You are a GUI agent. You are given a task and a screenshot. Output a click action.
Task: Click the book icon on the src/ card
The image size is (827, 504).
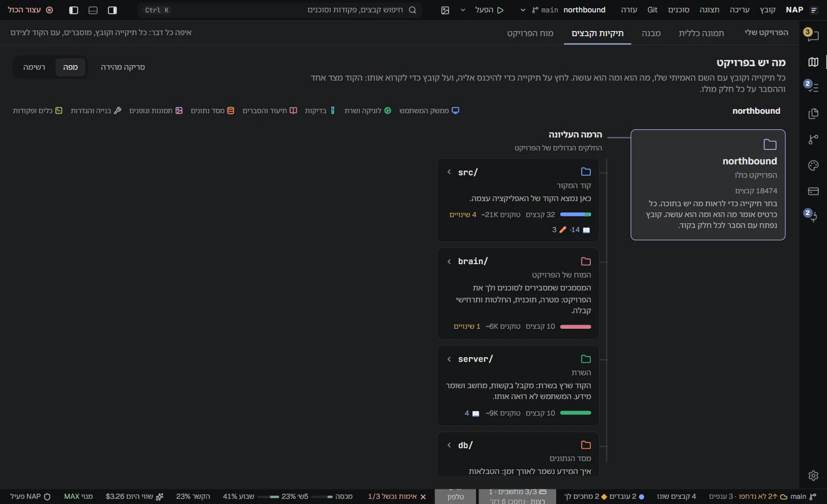pyautogui.click(x=586, y=230)
